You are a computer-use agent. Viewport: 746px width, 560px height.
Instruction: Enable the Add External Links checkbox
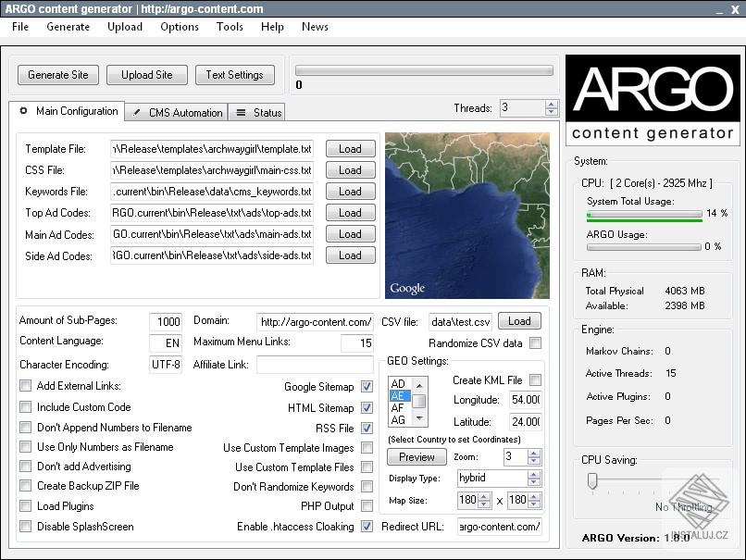[25, 386]
